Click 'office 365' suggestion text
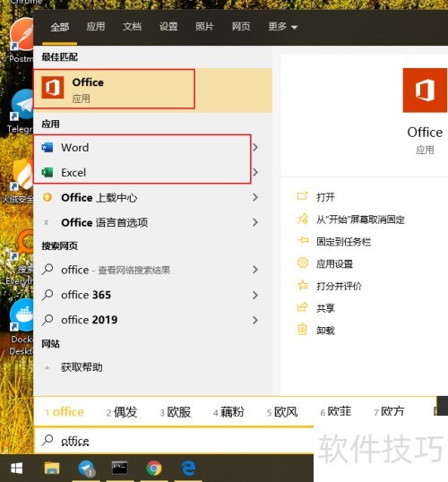448x482 pixels. pos(86,295)
